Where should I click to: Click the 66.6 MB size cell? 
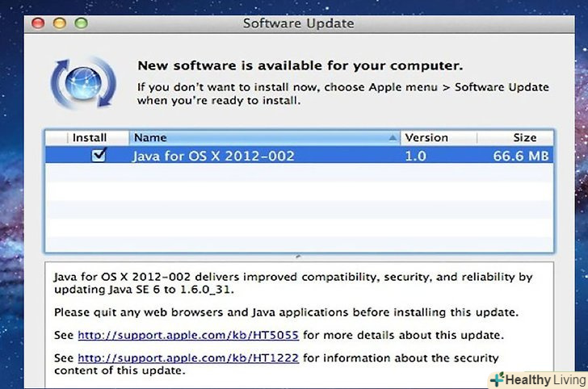(523, 156)
